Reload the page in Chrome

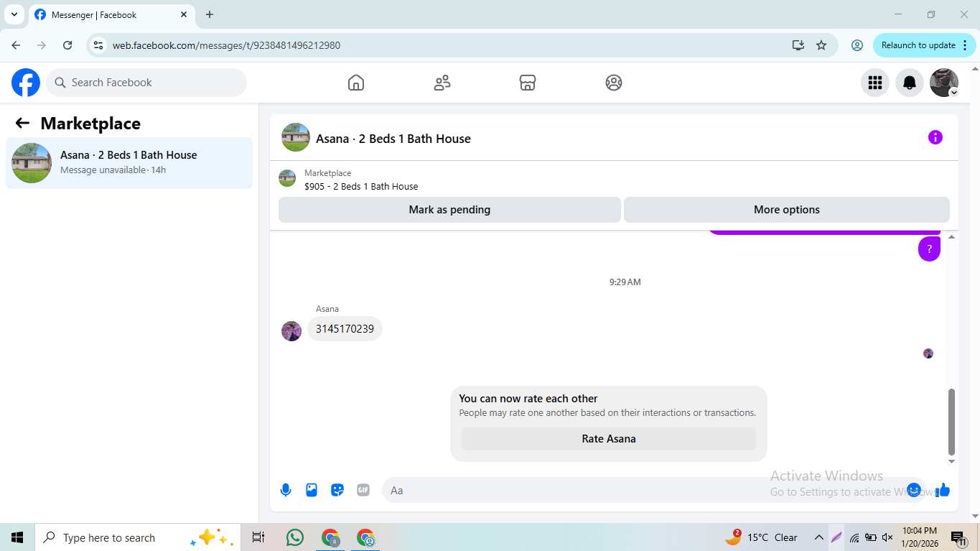pos(67,45)
